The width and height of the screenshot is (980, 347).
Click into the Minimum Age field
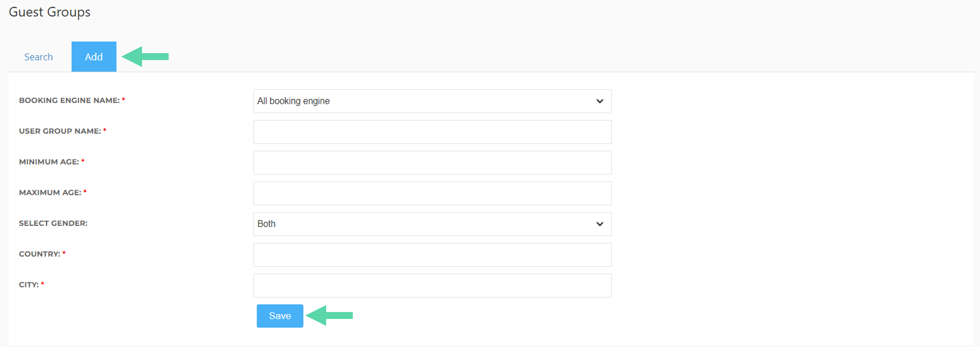tap(432, 163)
